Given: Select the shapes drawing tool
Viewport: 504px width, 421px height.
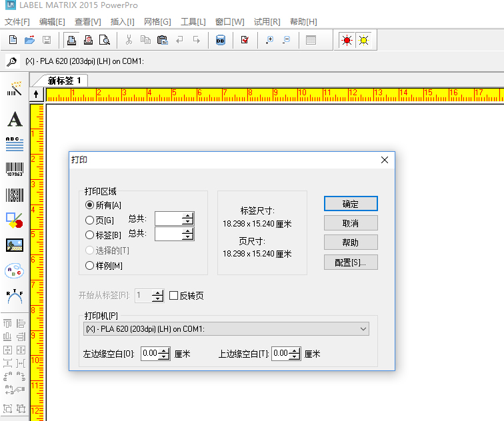Looking at the screenshot, I should (15, 220).
